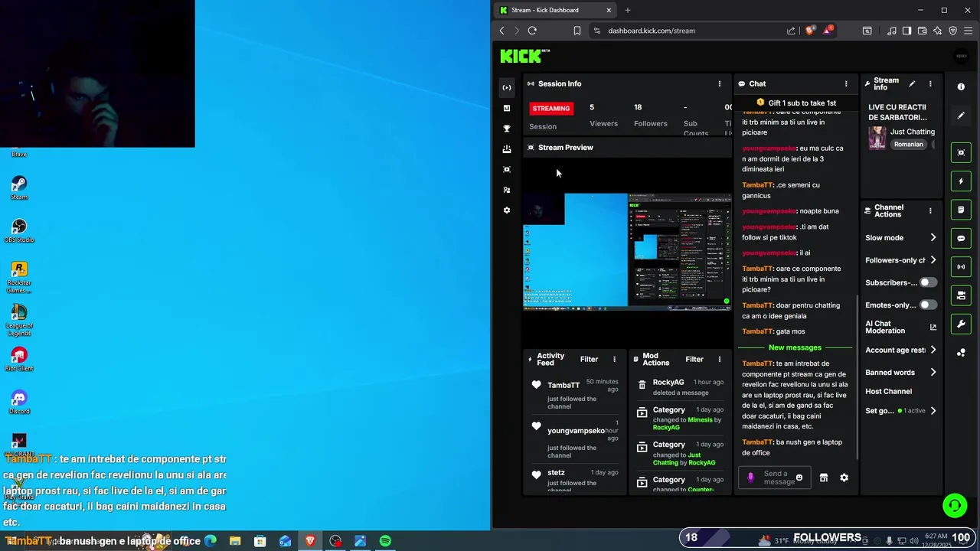This screenshot has width=980, height=551.
Task: Click the Romanian language tag
Action: point(909,144)
